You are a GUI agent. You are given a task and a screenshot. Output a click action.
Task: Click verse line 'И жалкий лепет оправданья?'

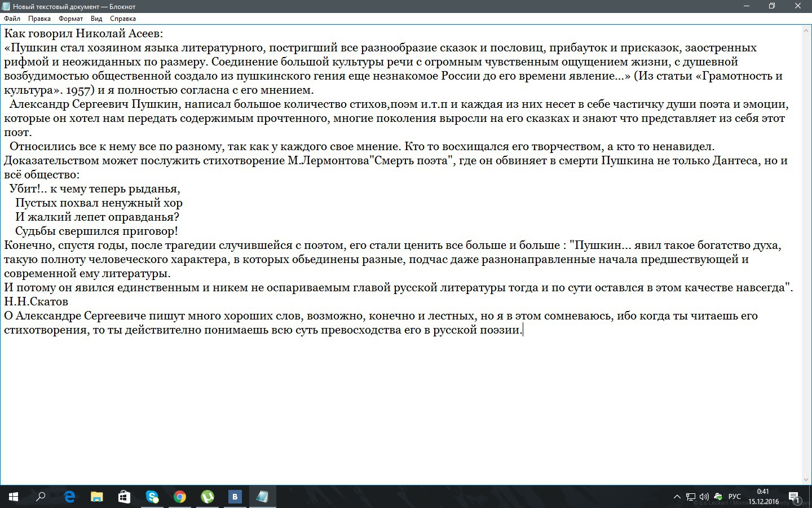(x=97, y=217)
